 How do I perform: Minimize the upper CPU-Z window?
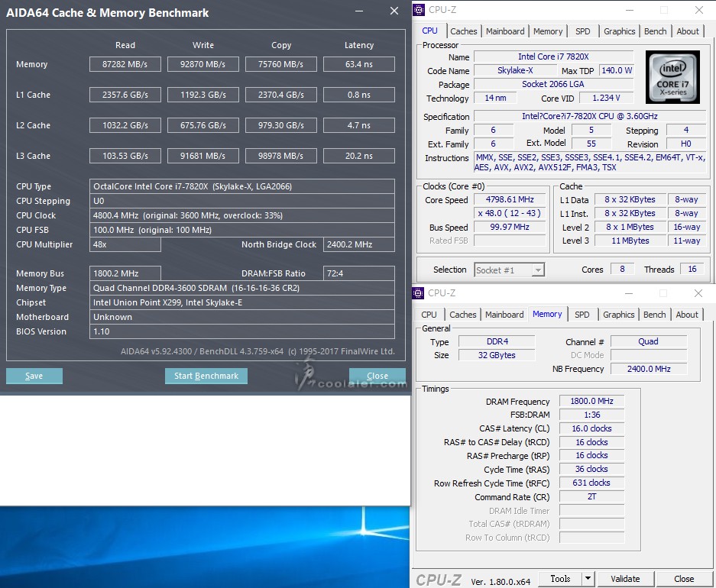[629, 10]
